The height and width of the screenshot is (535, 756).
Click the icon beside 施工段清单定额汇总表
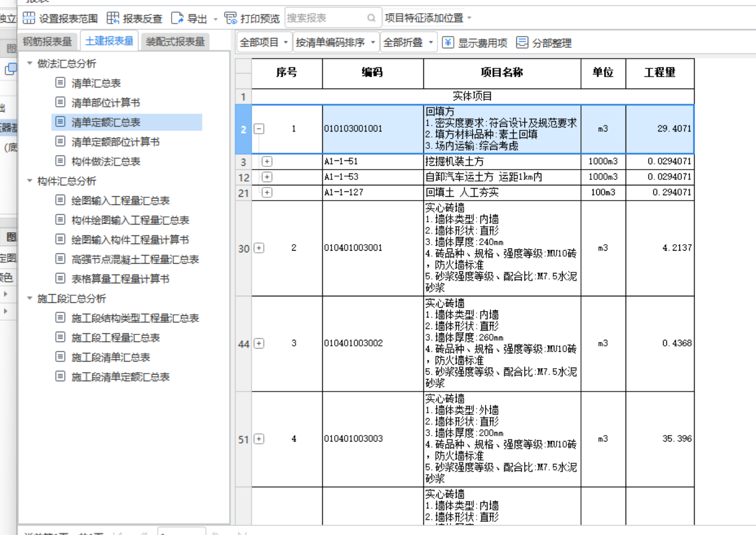point(60,376)
